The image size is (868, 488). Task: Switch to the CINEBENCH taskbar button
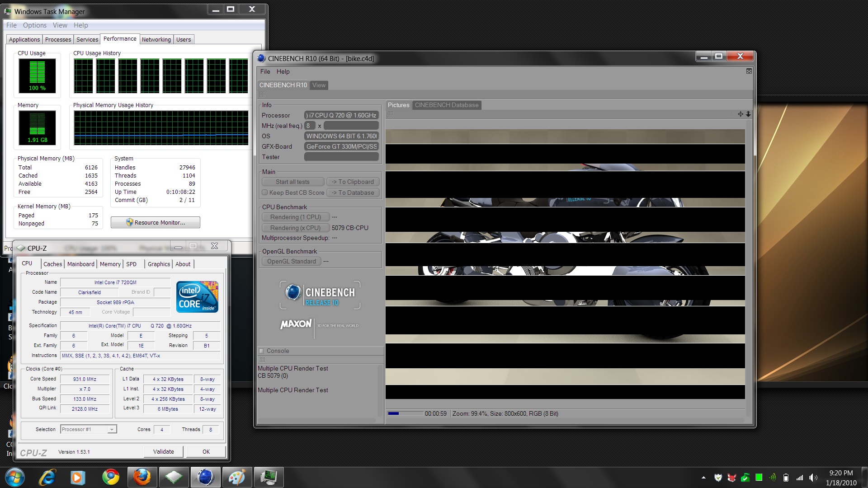205,477
